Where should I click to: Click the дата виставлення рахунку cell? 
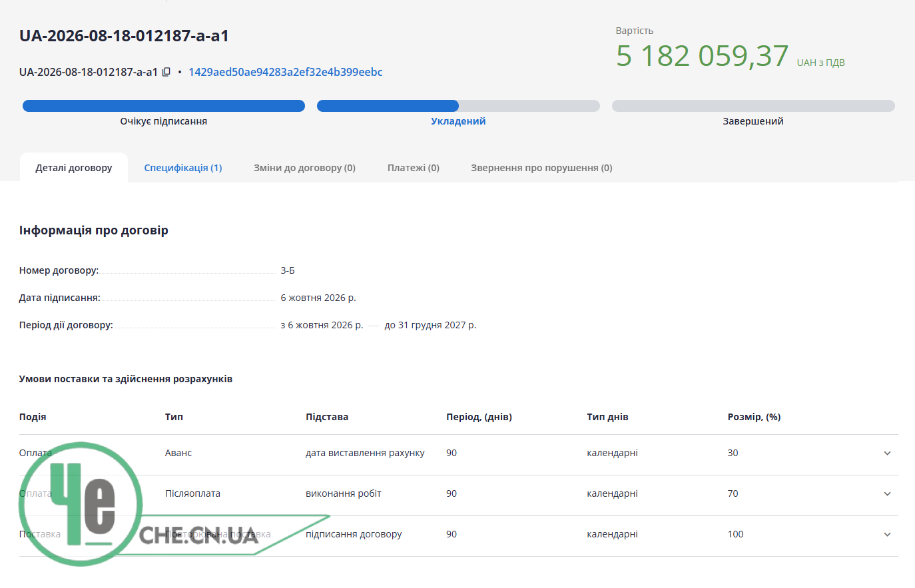click(x=365, y=453)
